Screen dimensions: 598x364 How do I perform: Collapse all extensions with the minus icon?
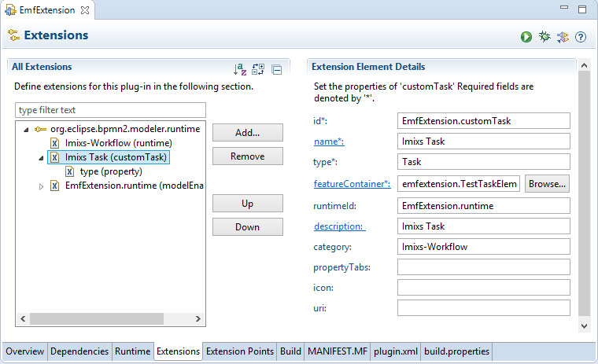tap(276, 70)
